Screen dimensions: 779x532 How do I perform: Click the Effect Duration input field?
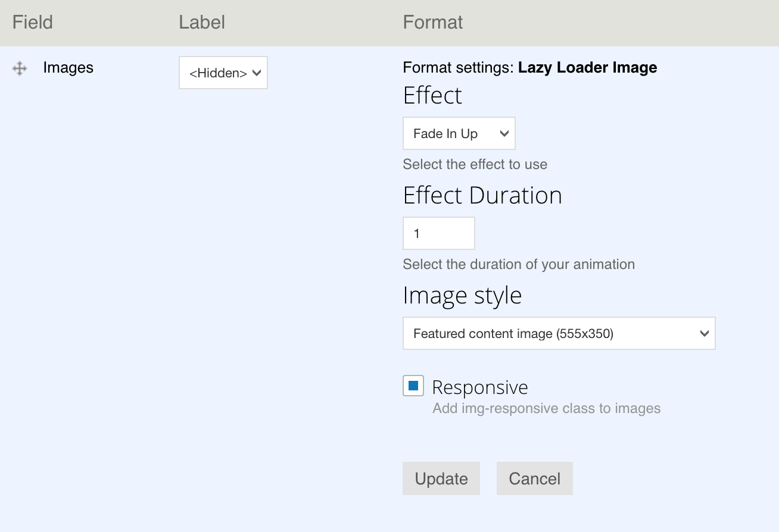(x=438, y=233)
